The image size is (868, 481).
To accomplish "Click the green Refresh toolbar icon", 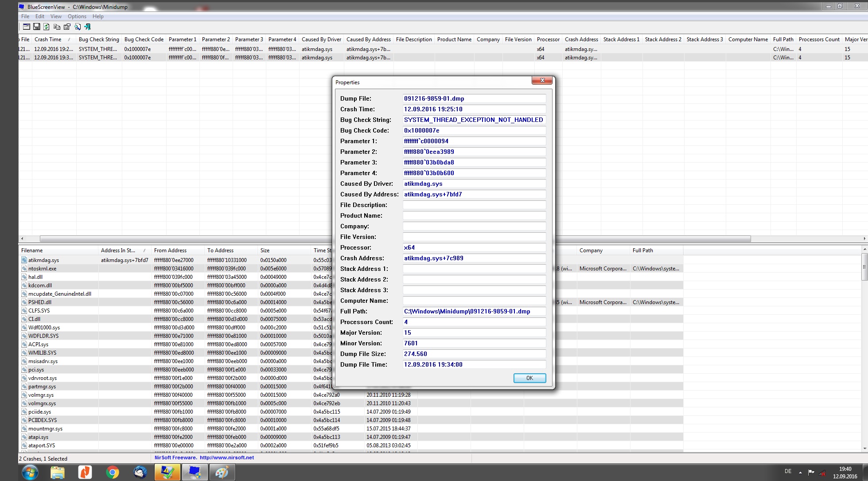I will pyautogui.click(x=47, y=27).
